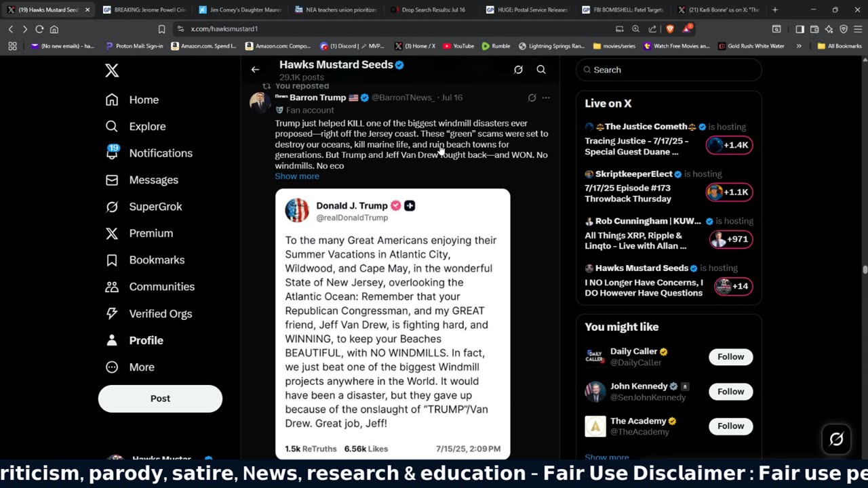Switch to NEA teachers union tab

point(336,10)
